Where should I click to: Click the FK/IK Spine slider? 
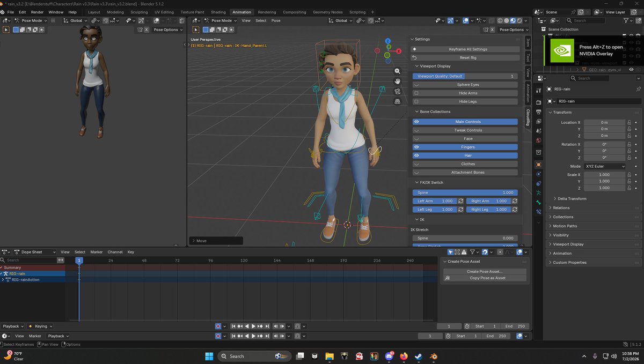click(x=465, y=192)
